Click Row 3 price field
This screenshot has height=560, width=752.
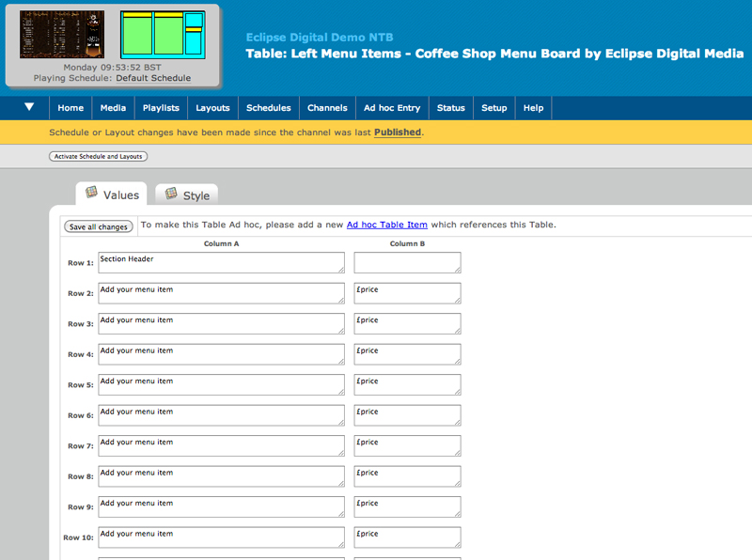(408, 323)
